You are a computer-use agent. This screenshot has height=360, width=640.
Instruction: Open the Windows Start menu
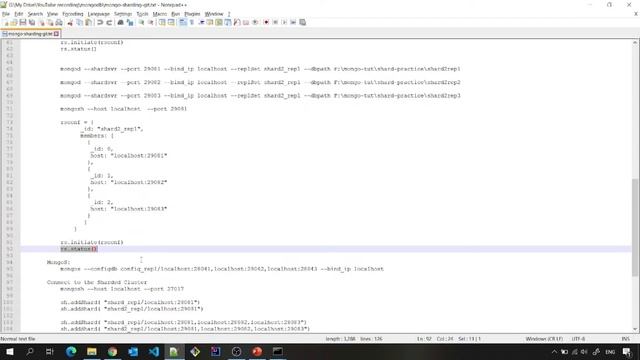[x=9, y=351]
